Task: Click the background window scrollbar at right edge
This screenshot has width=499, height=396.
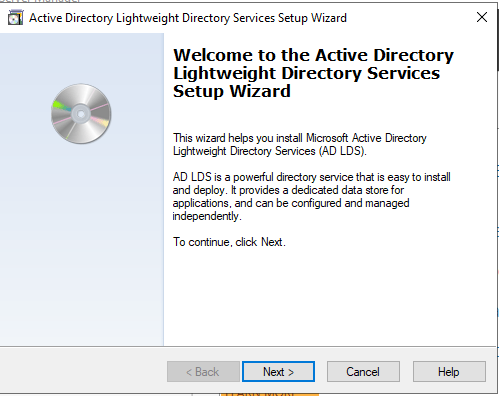Action: point(498,37)
